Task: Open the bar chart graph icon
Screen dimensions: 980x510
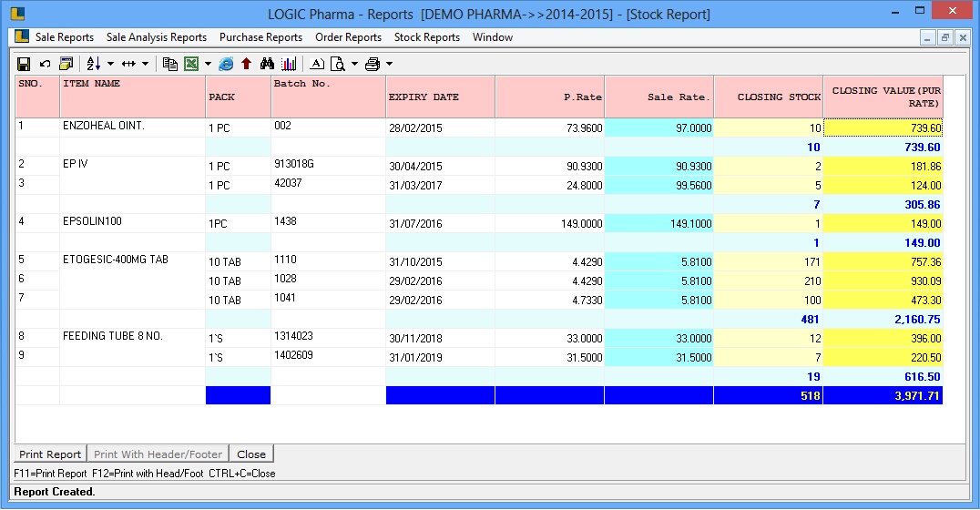Action: pyautogui.click(x=289, y=64)
